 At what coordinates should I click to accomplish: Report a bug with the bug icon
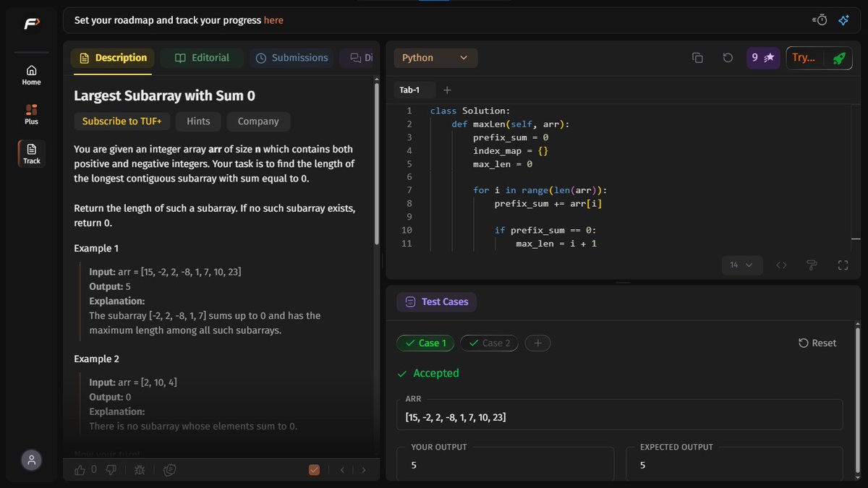pos(140,470)
